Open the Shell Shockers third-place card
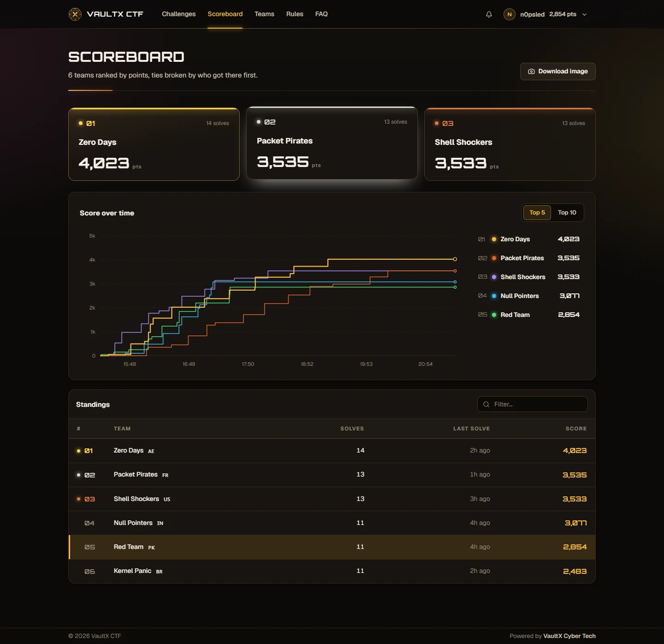Image resolution: width=664 pixels, height=644 pixels. (510, 144)
